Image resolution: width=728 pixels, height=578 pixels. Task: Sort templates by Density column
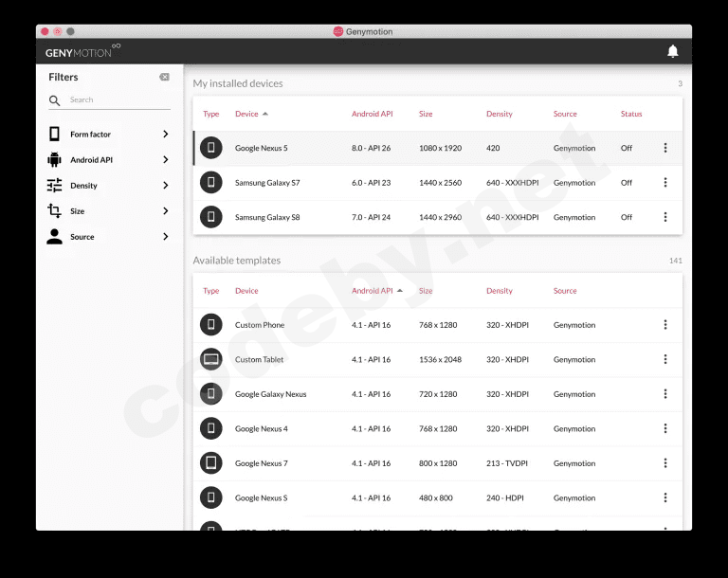click(x=500, y=291)
